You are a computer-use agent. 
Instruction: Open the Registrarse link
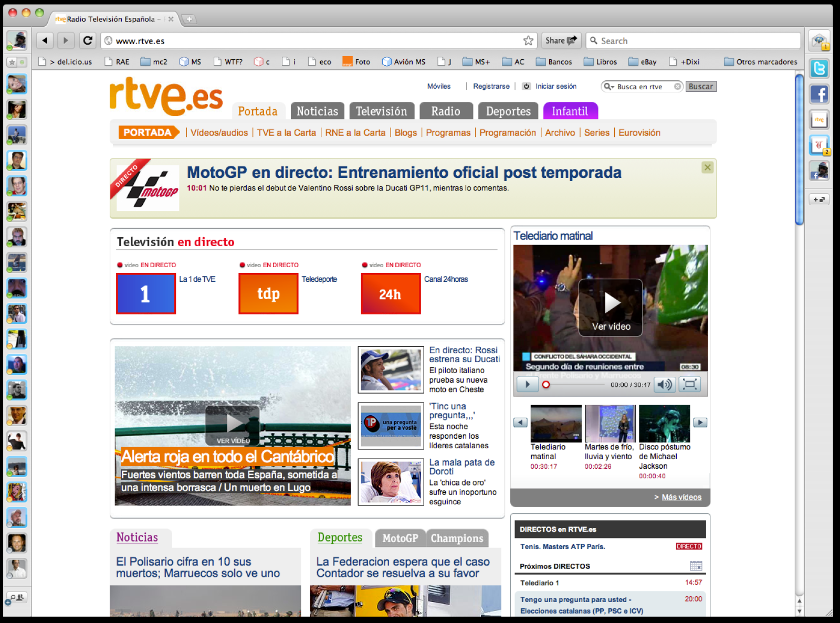click(x=491, y=86)
